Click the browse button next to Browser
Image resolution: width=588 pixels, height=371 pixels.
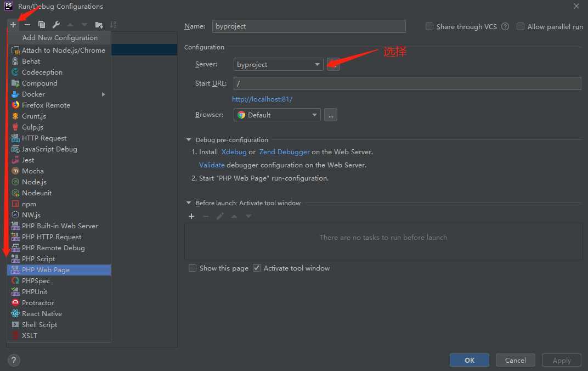tap(331, 115)
